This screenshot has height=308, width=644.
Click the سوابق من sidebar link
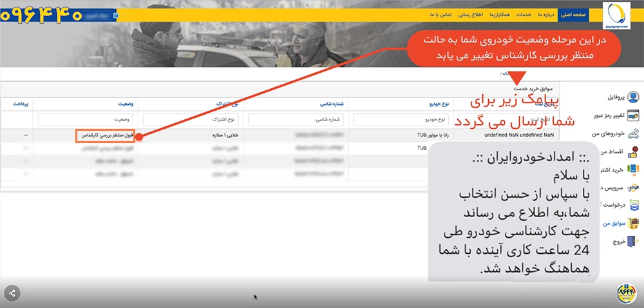(x=614, y=224)
